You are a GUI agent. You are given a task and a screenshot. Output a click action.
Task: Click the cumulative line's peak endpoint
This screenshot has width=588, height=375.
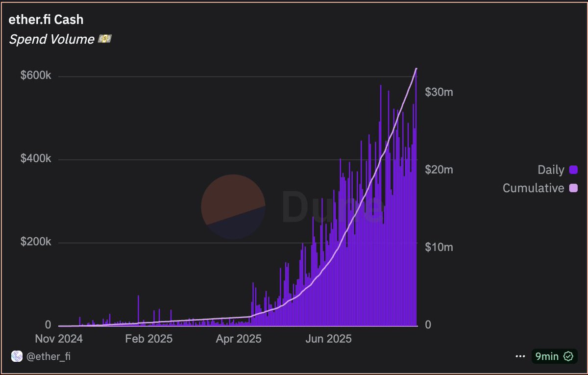[416, 69]
